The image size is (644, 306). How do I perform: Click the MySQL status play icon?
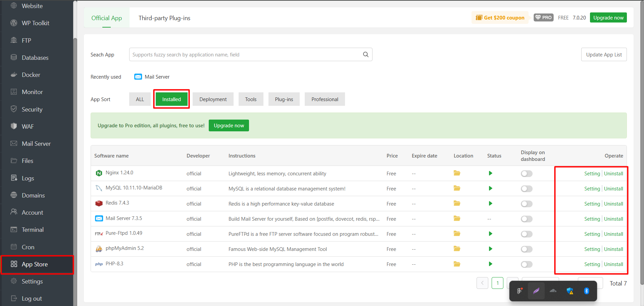pyautogui.click(x=490, y=188)
